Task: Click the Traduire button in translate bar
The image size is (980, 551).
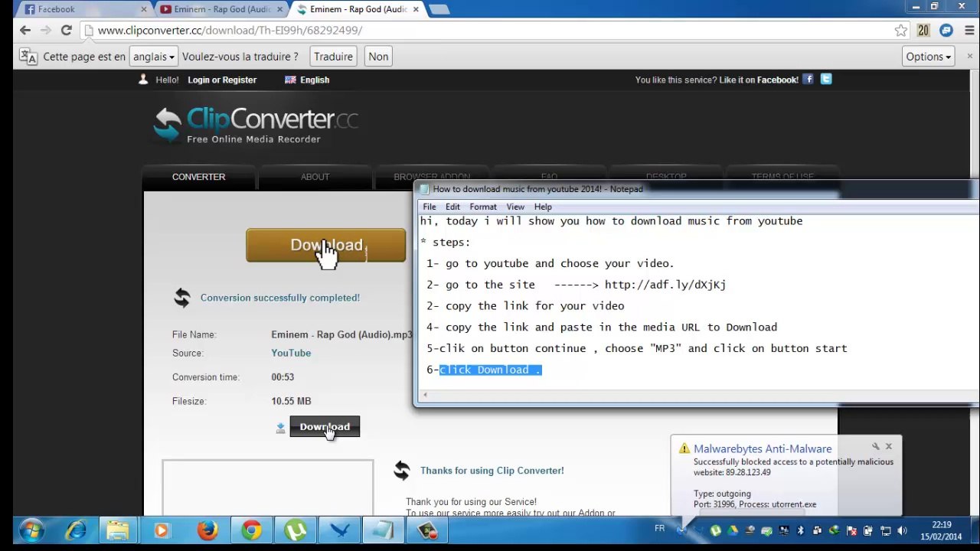Action: (333, 57)
